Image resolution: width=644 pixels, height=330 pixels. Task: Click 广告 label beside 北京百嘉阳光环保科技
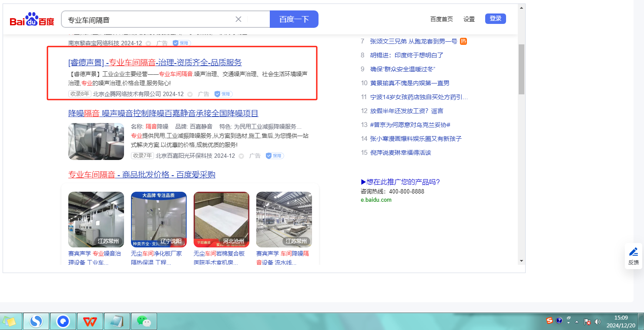[255, 156]
